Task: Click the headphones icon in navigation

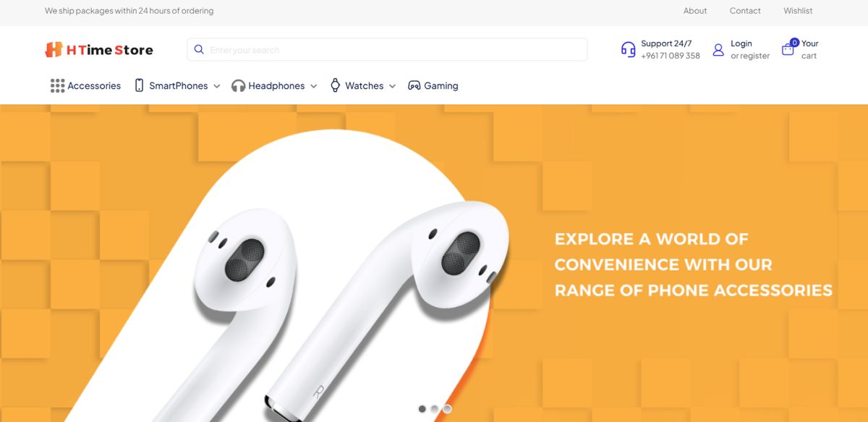Action: (x=238, y=86)
